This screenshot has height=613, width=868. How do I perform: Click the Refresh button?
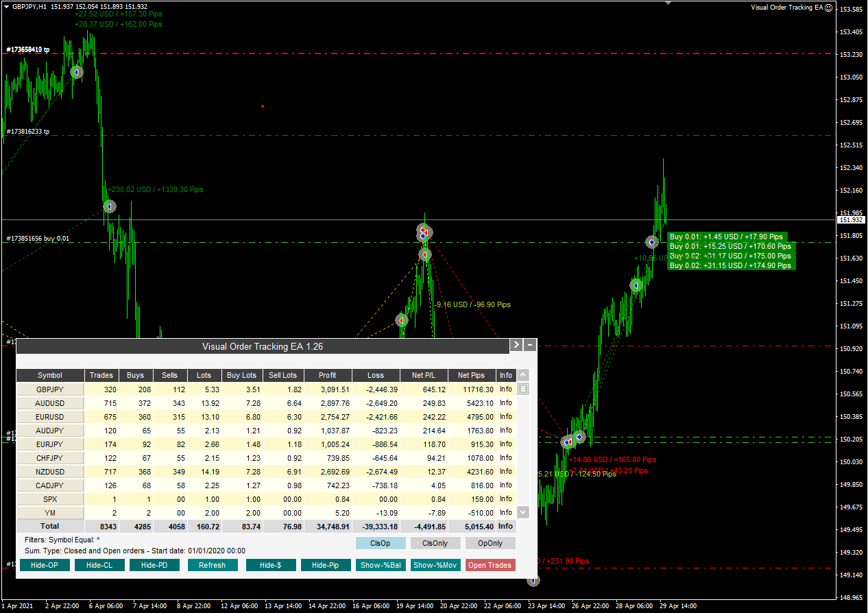pos(212,565)
